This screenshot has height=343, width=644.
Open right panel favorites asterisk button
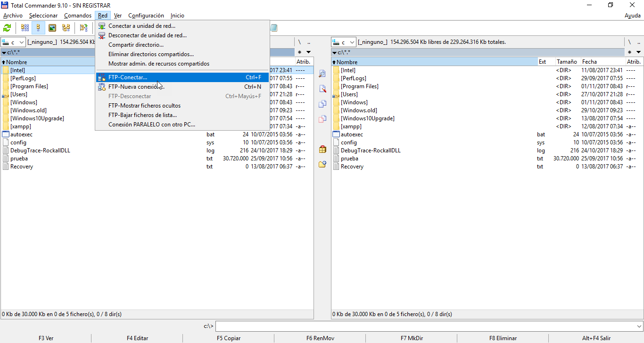click(629, 52)
